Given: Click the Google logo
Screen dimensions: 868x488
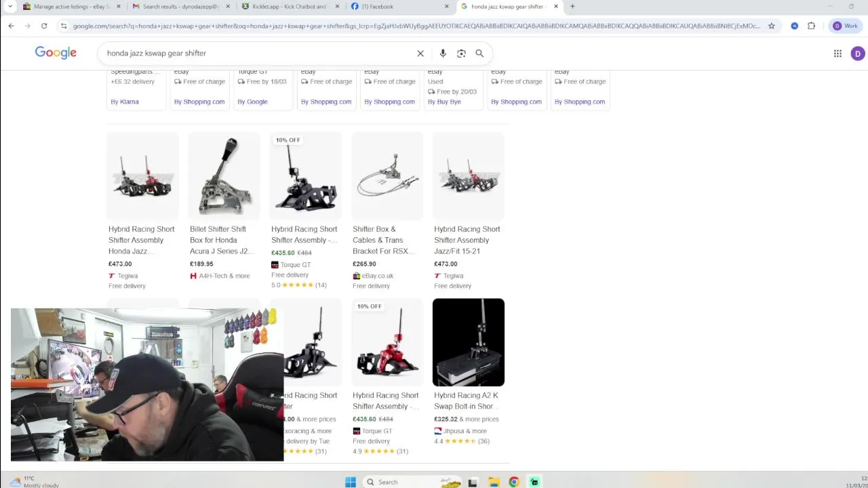Looking at the screenshot, I should [x=56, y=53].
